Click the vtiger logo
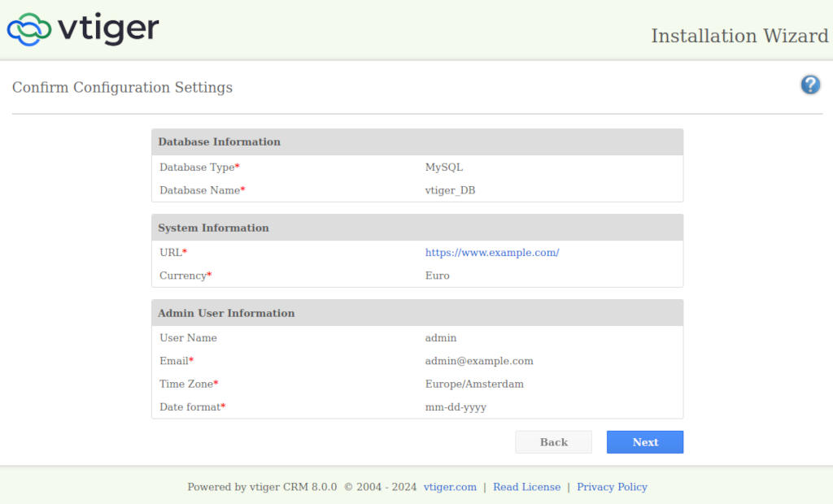 coord(83,28)
